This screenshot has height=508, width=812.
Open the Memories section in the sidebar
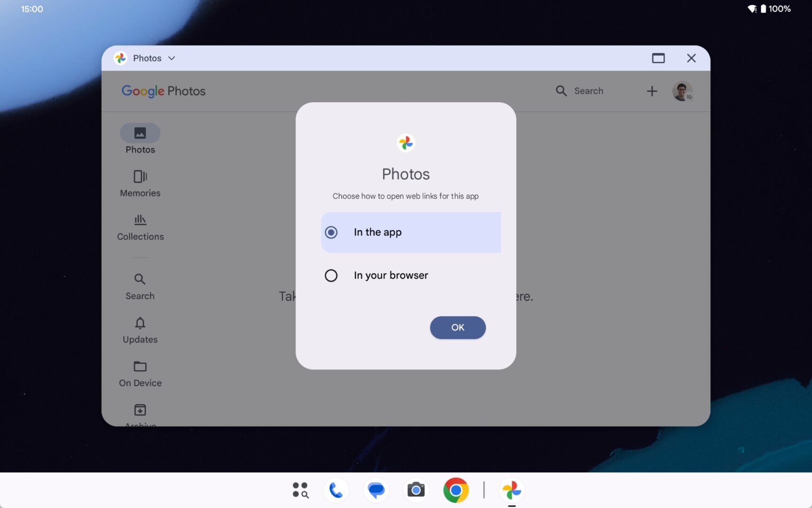(x=140, y=183)
